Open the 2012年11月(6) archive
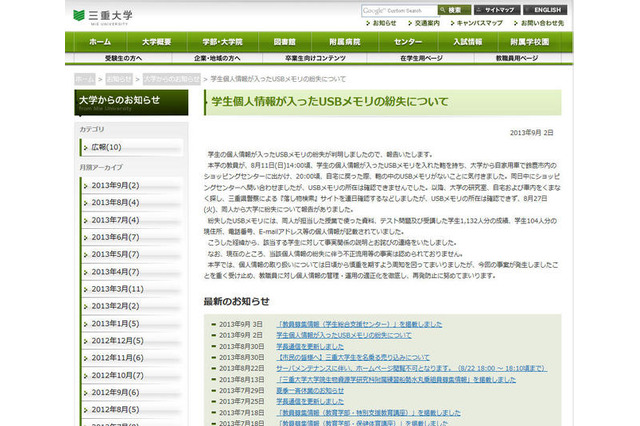Image resolution: width=640 pixels, height=426 pixels. [x=131, y=358]
